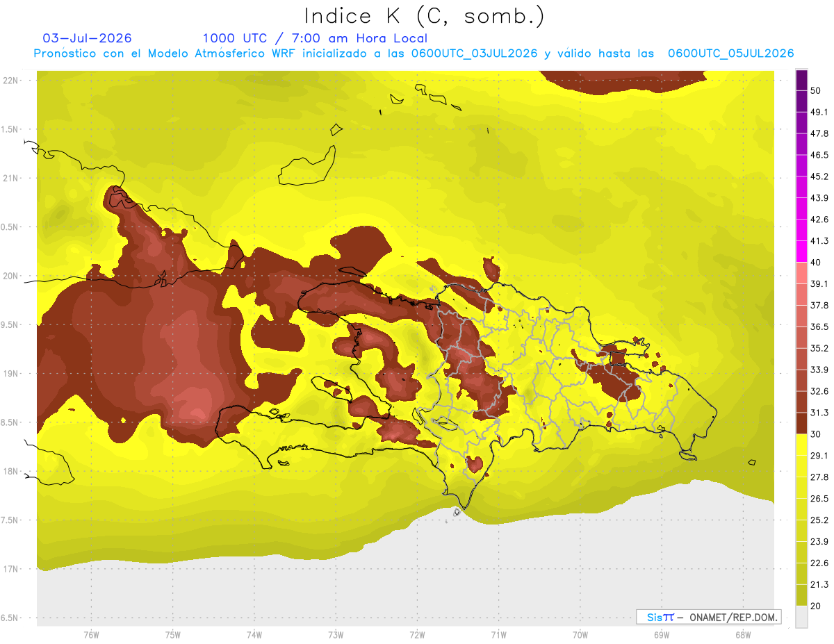The image size is (834, 644).
Task: Click "1000 UTC / 7:00 am Hora Local" text
Action: point(315,38)
